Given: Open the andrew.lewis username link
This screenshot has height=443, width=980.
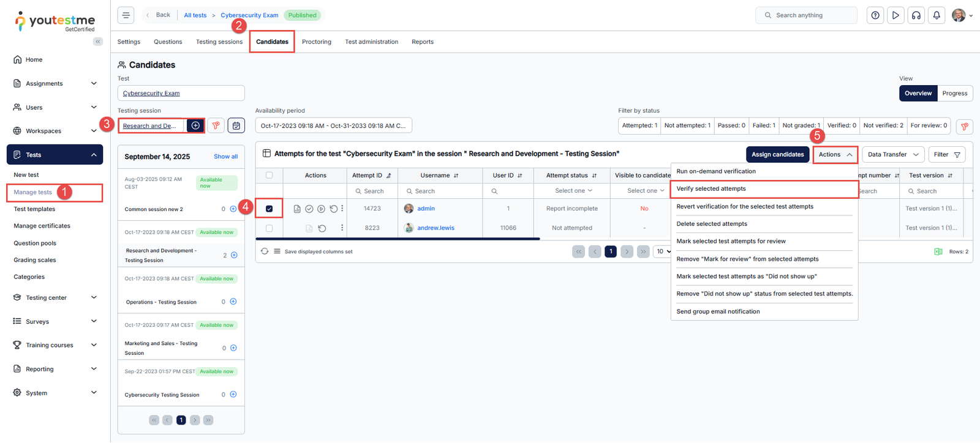Looking at the screenshot, I should 435,228.
